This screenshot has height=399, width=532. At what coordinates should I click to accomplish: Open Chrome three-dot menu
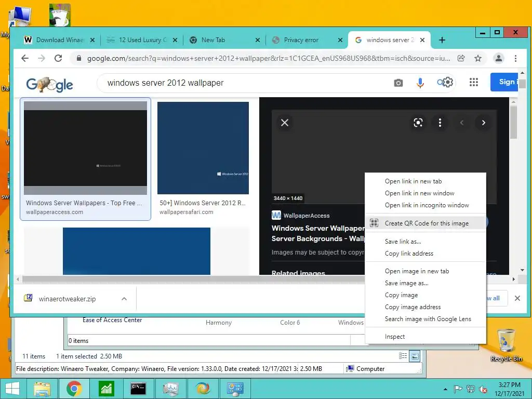(x=515, y=58)
